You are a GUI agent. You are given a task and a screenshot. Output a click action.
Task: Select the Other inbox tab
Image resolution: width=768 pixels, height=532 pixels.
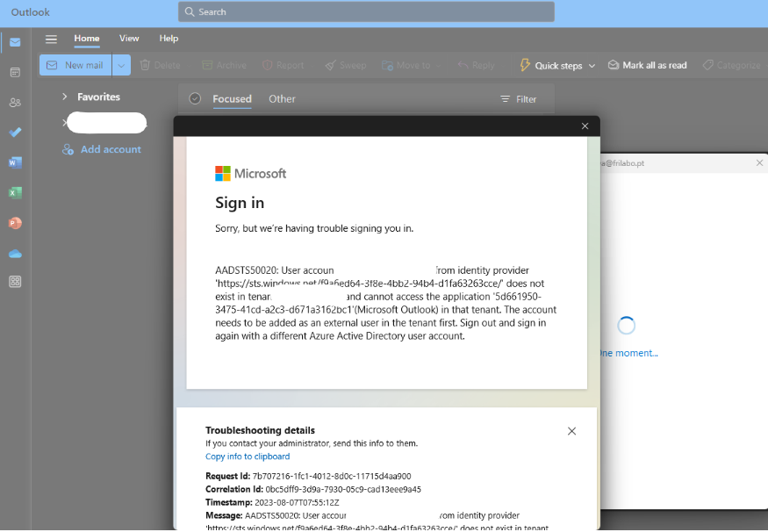click(282, 99)
